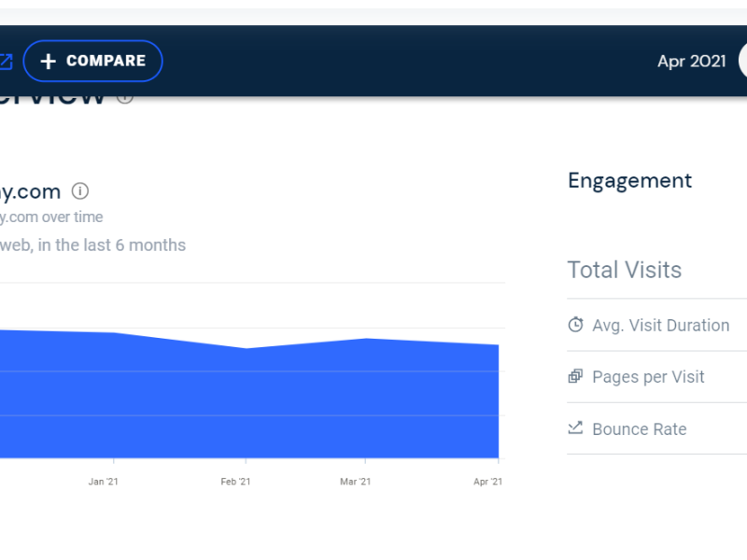Click the info icon next to the domain name
The width and height of the screenshot is (747, 560).
[80, 191]
